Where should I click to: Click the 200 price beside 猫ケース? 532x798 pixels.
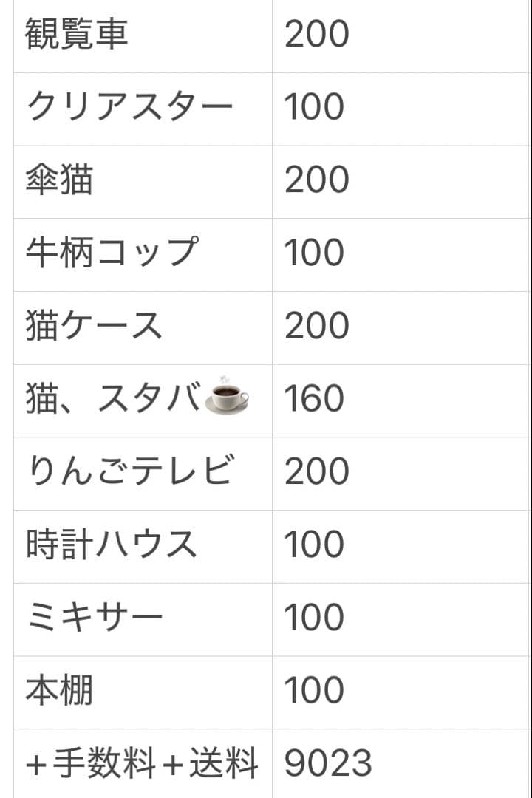tap(316, 327)
